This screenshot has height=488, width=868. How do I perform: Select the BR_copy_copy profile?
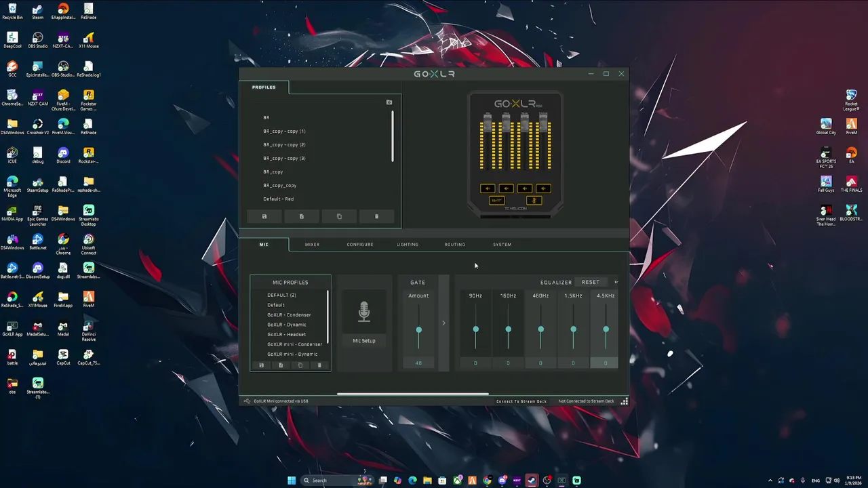(280, 185)
